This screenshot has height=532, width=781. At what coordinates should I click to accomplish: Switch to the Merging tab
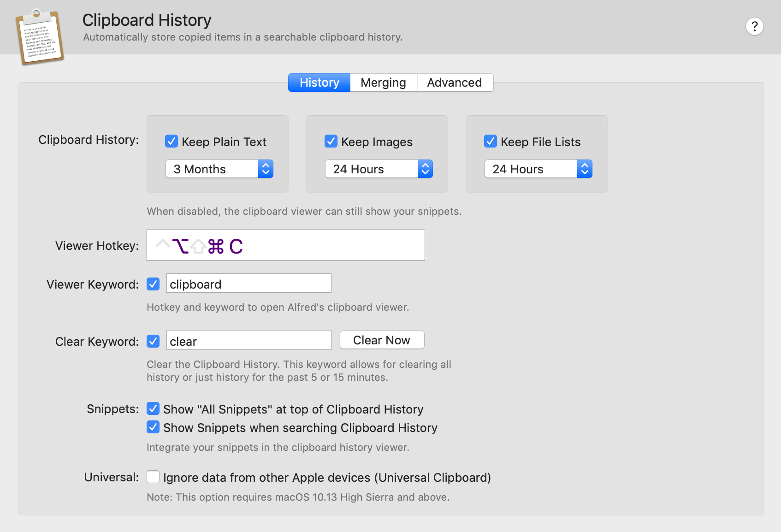pos(383,83)
